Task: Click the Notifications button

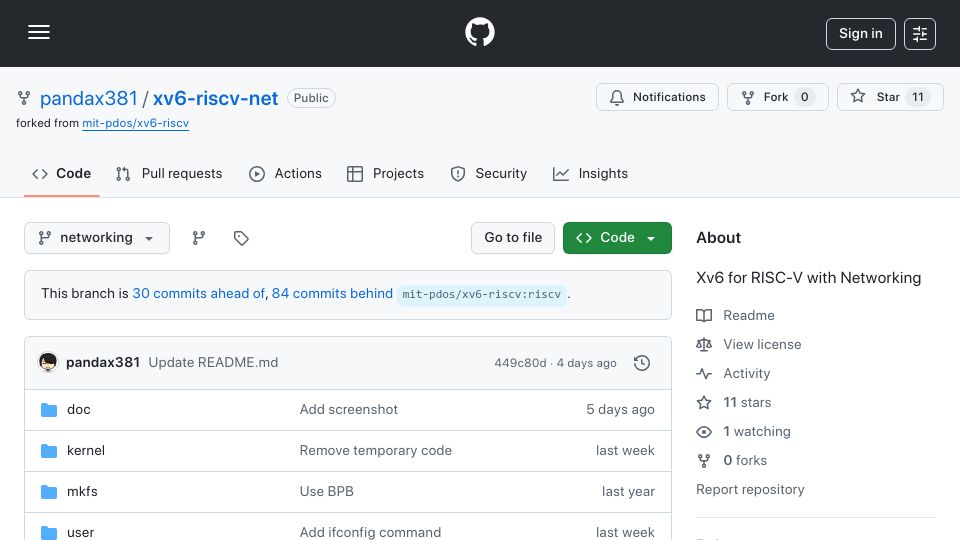Action: click(x=657, y=97)
